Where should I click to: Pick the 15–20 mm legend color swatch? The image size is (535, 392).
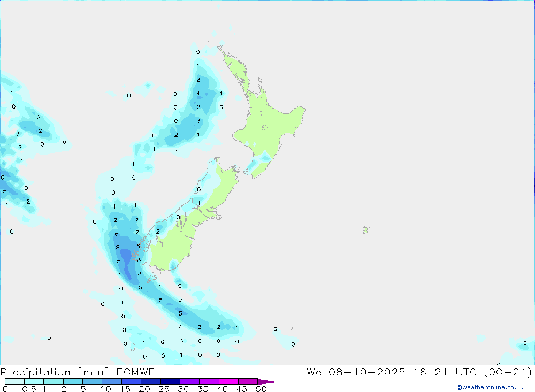(x=131, y=381)
